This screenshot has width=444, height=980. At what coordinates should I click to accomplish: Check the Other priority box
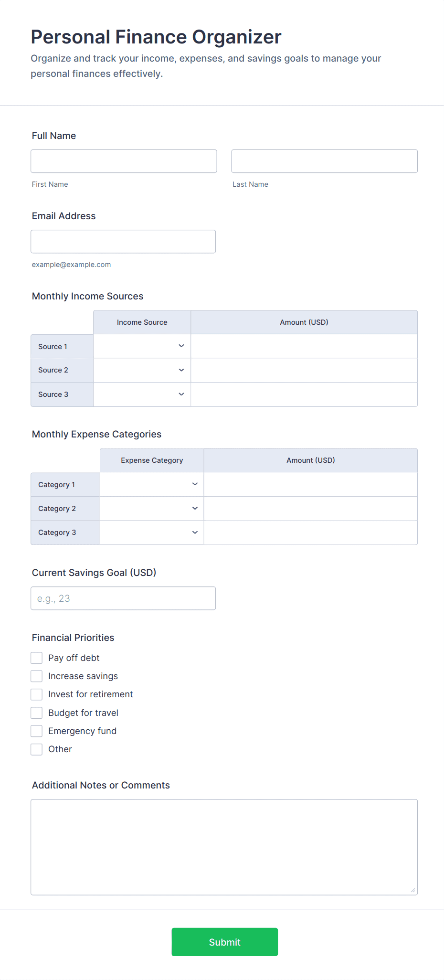37,749
